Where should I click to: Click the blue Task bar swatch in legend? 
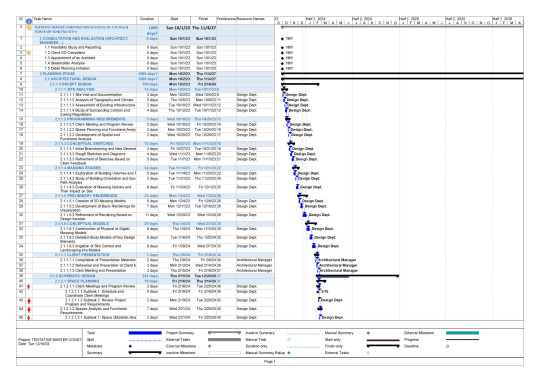point(145,333)
